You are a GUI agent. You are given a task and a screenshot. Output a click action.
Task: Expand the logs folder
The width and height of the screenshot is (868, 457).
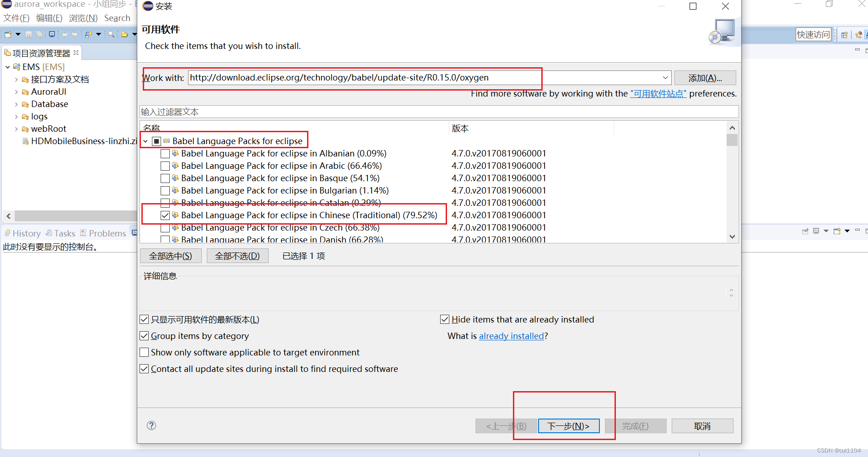(16, 117)
